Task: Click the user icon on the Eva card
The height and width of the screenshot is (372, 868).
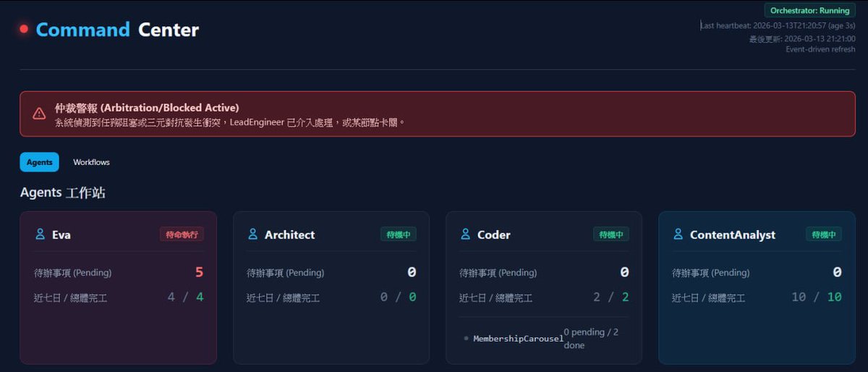Action: (41, 234)
